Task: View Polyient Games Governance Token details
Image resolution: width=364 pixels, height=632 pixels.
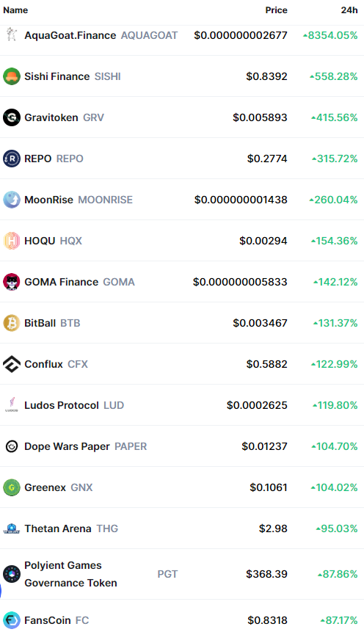Action: coord(70,574)
